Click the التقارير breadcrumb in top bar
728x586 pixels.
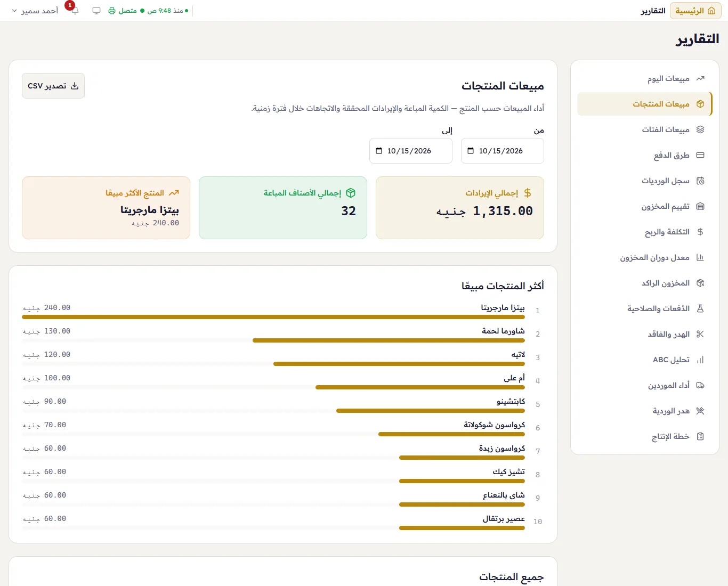tap(653, 11)
